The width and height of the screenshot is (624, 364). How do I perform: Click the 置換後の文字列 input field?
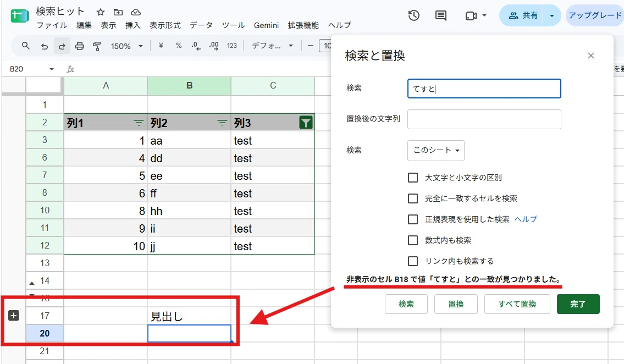click(x=484, y=119)
